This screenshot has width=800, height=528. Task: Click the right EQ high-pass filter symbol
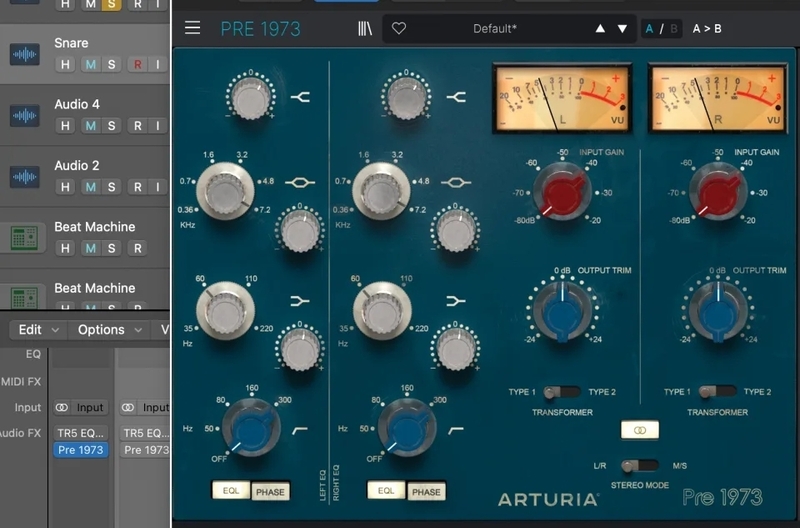coord(456,431)
